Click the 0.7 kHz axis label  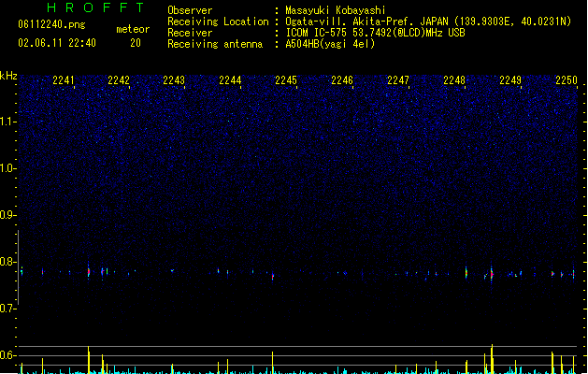click(7, 309)
